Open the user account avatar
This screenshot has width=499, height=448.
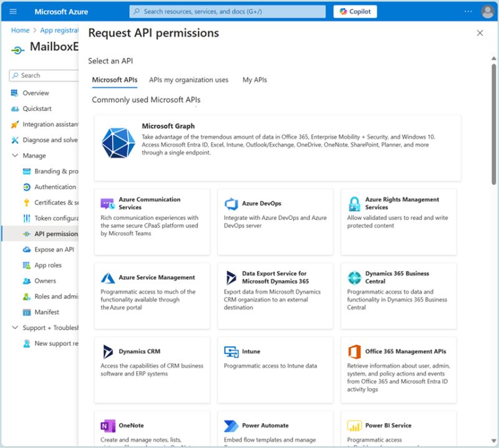[487, 12]
